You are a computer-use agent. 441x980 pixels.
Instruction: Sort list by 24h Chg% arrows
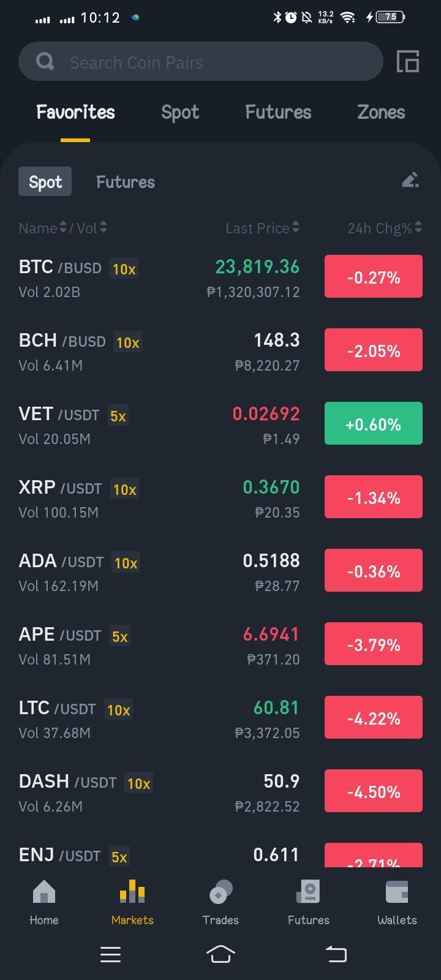[418, 227]
